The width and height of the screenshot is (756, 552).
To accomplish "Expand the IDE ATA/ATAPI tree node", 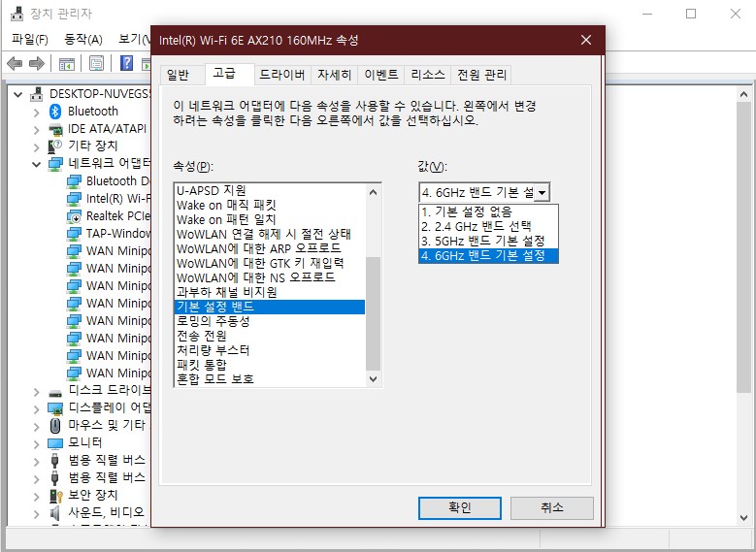I will (x=37, y=130).
